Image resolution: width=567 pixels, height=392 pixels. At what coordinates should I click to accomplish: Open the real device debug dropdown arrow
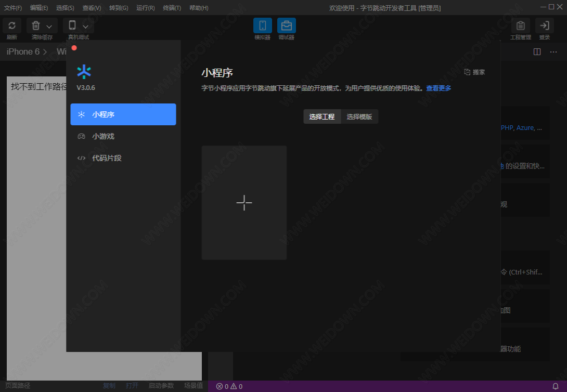(x=85, y=27)
